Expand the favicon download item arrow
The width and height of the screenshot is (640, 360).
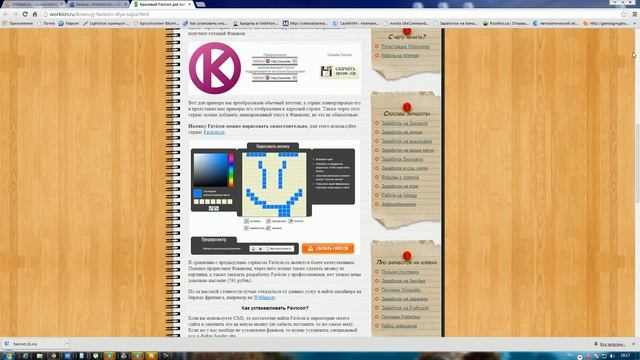(x=67, y=344)
